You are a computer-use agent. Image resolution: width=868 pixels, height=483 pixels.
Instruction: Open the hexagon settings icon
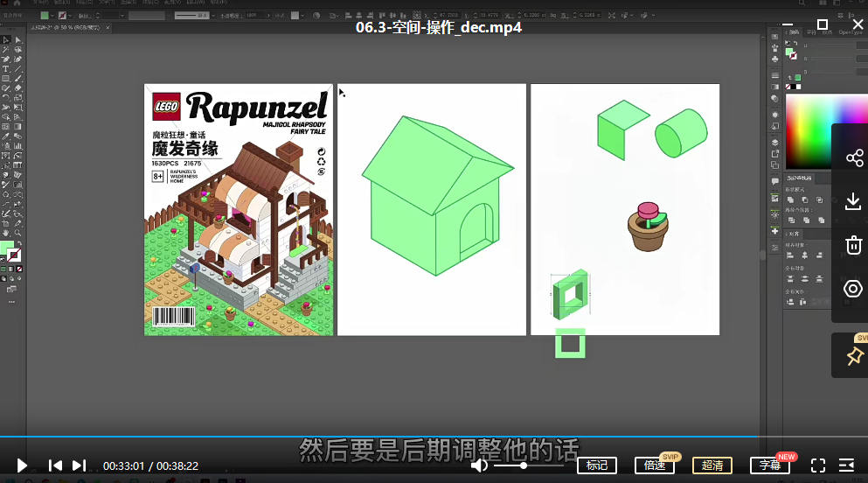coord(854,289)
